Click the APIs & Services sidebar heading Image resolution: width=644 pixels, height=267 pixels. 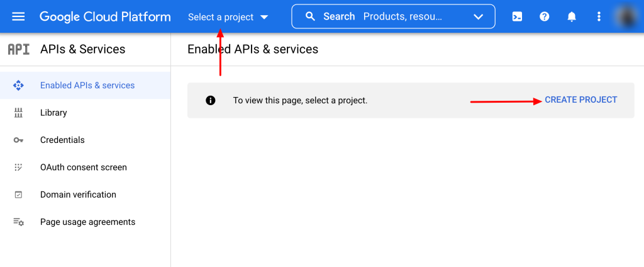click(82, 49)
